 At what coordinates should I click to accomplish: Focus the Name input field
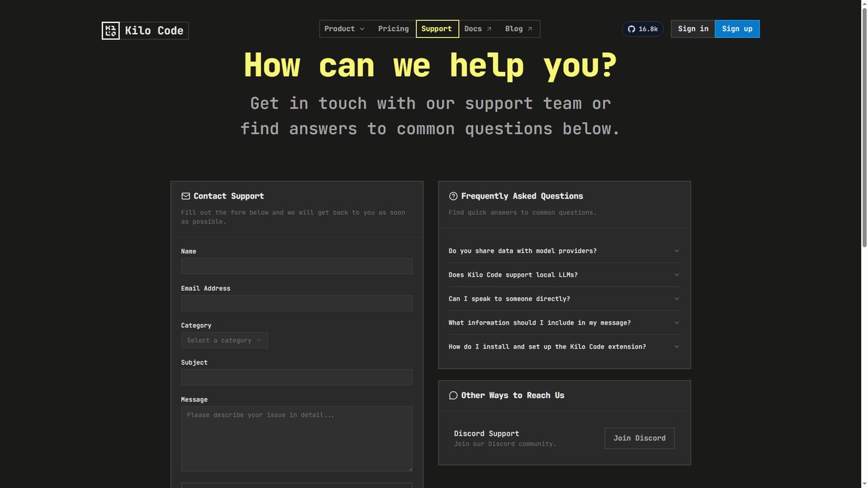296,266
